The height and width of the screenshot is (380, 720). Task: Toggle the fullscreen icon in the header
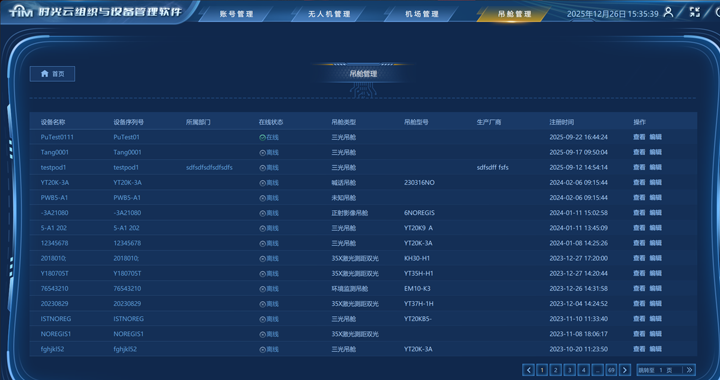click(x=695, y=12)
